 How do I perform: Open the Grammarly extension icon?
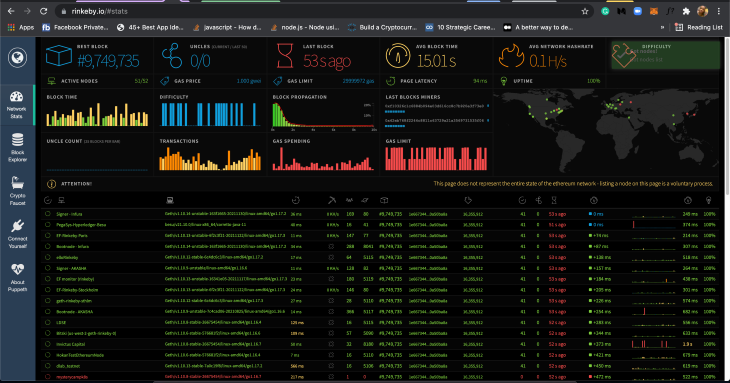(x=605, y=11)
